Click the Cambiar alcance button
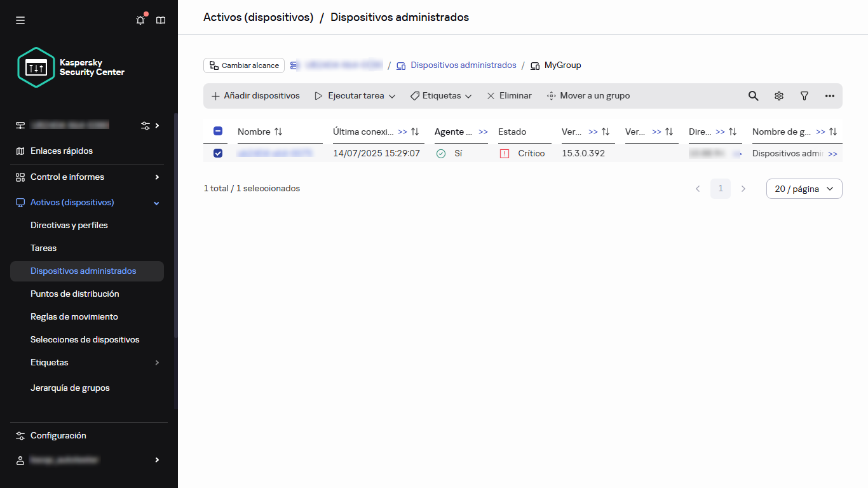868x488 pixels. coord(243,65)
